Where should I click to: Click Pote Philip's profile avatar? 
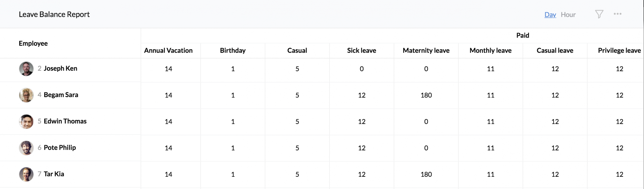click(x=26, y=148)
